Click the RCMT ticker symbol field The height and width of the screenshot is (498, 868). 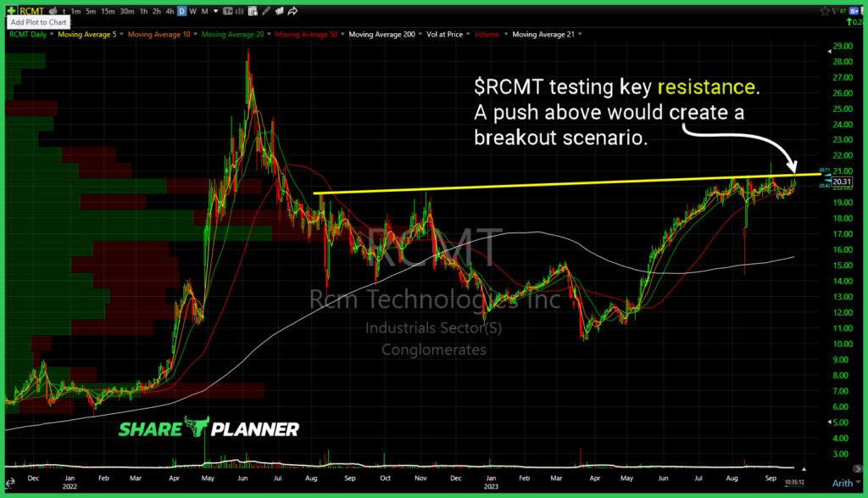(x=31, y=11)
